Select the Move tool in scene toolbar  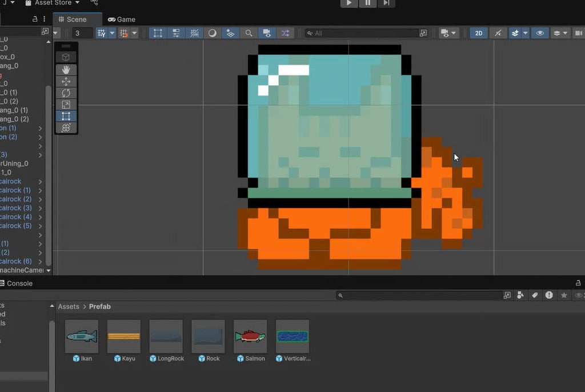pos(66,81)
